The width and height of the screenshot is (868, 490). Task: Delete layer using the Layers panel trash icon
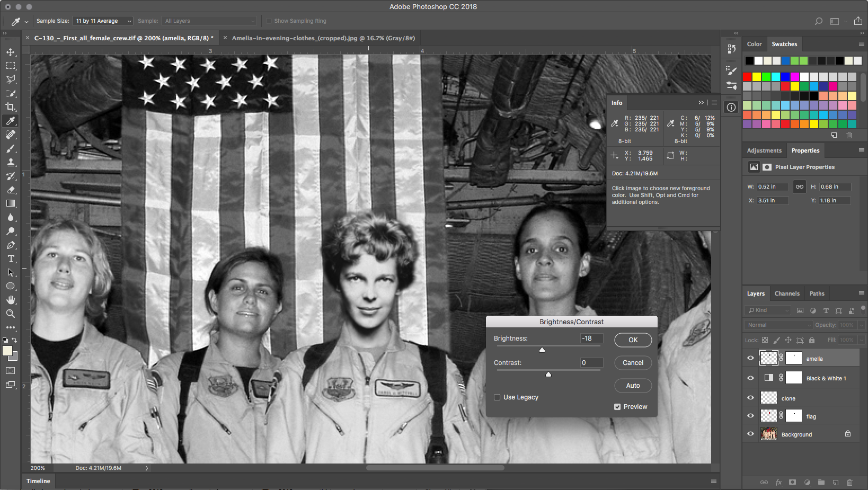pos(849,483)
